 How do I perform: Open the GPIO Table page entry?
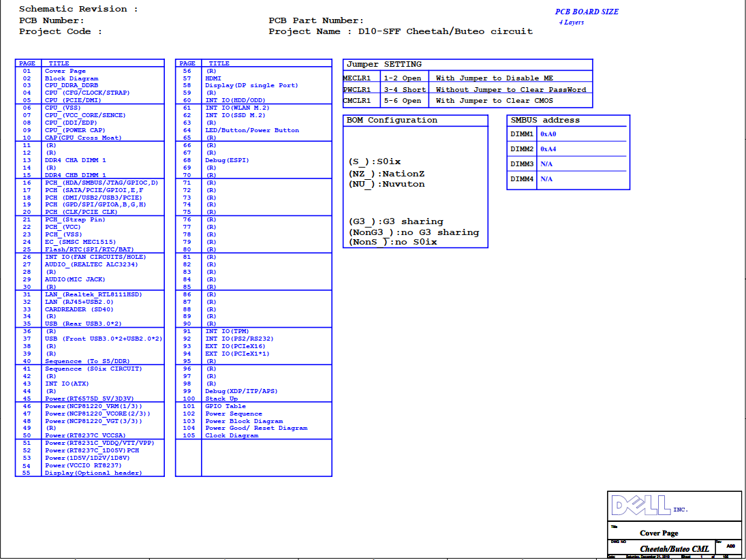click(x=225, y=406)
